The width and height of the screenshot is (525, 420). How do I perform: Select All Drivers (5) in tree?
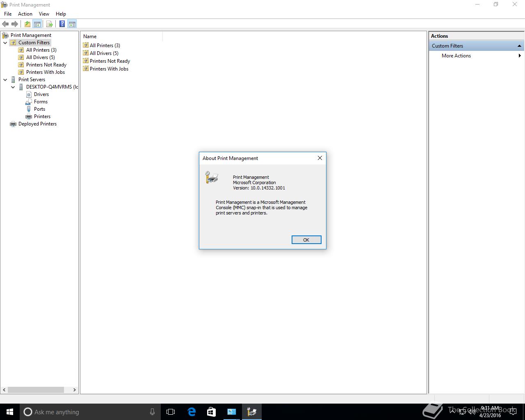[x=41, y=57]
